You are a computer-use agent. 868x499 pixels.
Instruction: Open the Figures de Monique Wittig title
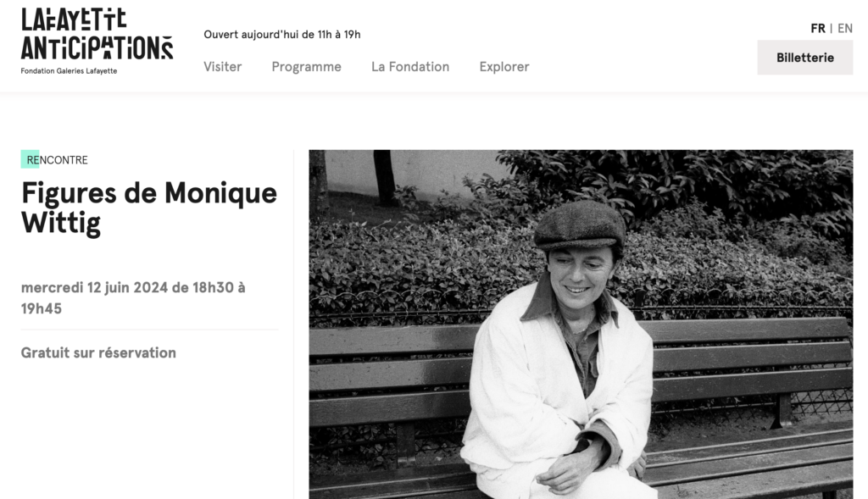149,208
